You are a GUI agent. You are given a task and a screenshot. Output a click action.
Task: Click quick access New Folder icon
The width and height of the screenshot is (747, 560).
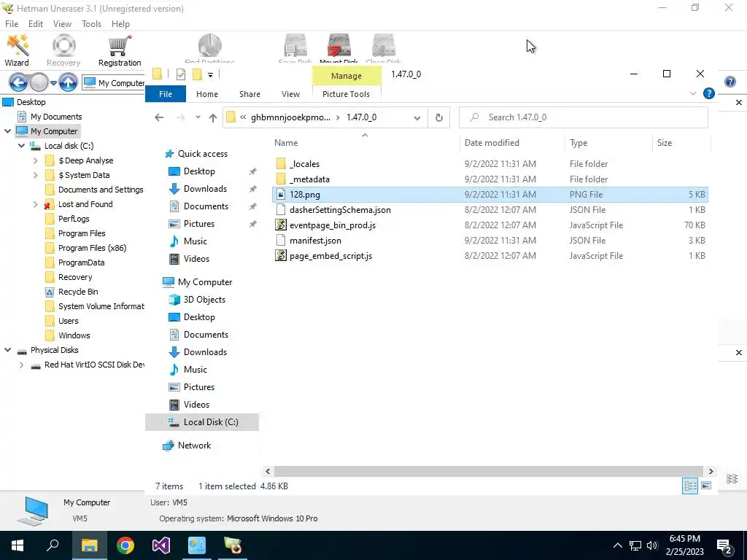click(x=197, y=74)
